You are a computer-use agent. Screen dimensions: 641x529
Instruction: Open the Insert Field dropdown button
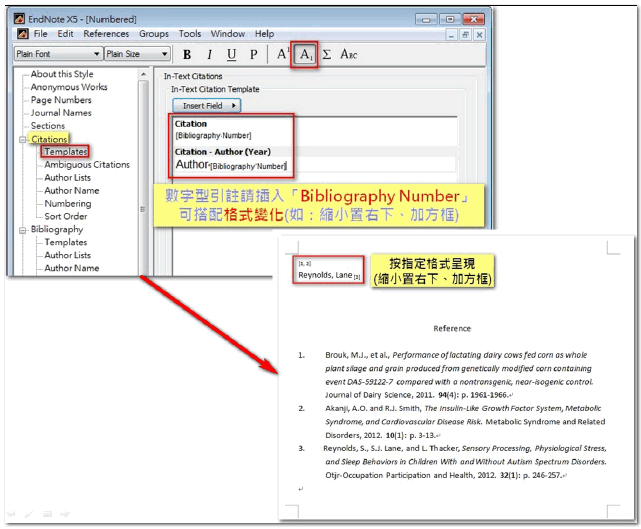[x=206, y=105]
